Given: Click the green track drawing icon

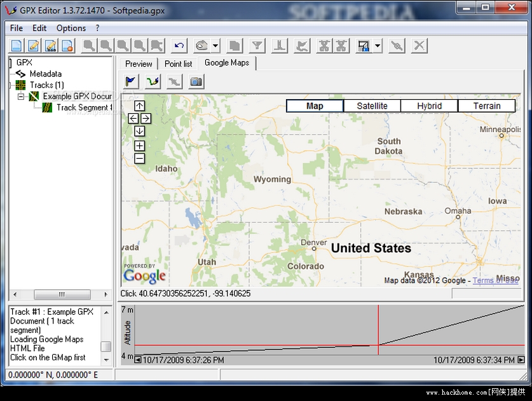Looking at the screenshot, I should 153,82.
